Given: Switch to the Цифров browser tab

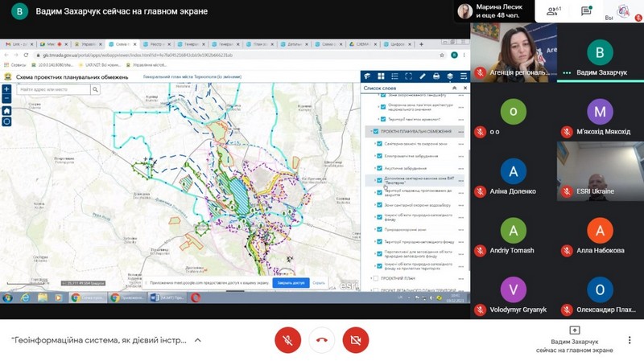Looking at the screenshot, I should [x=397, y=44].
